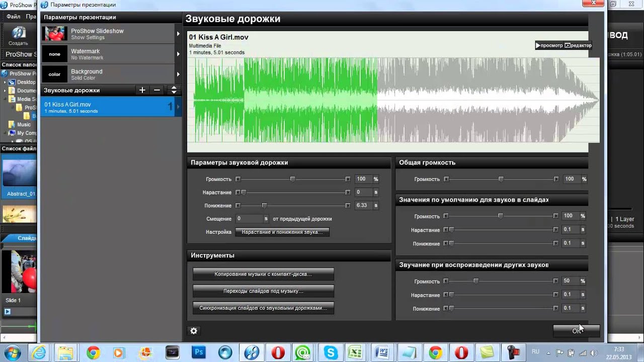
Task: Expand the Background section arrow
Action: click(178, 74)
